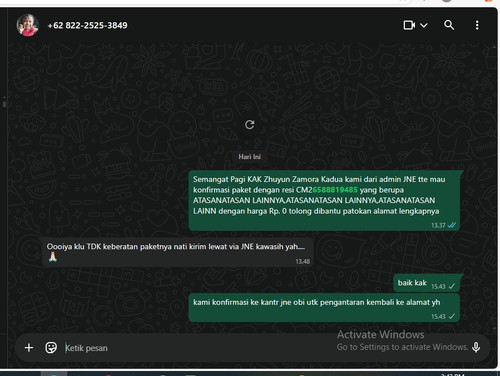This screenshot has width=500, height=376.
Task: Open the emoji and sticker picker
Action: coord(51,348)
